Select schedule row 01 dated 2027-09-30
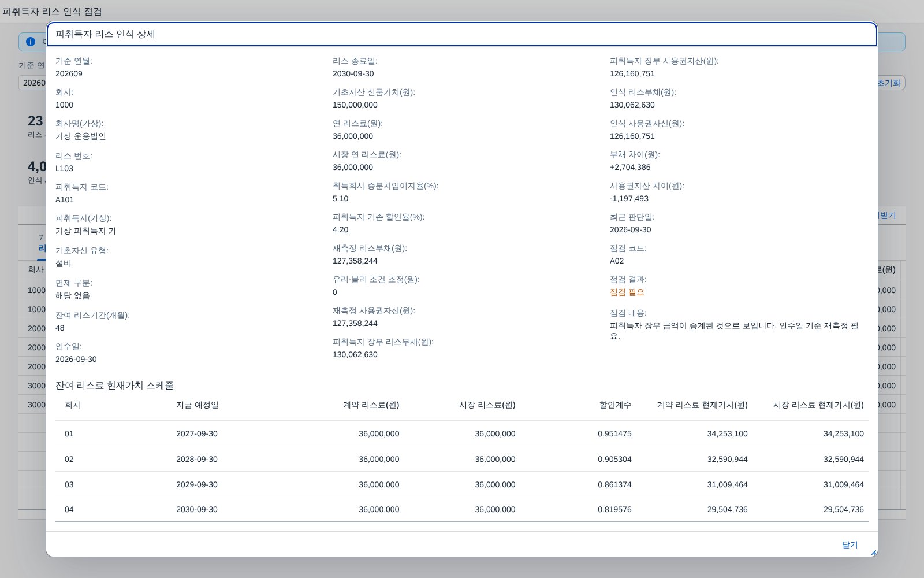Screen dimensions: 924x578 click(x=461, y=433)
